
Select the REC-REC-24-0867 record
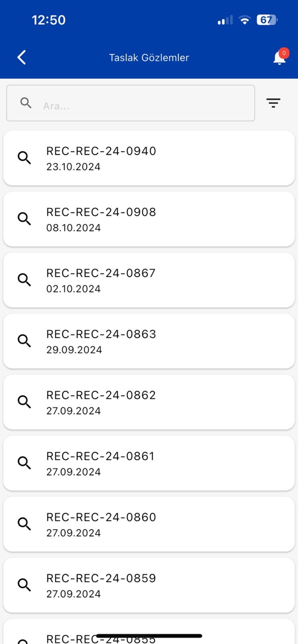(x=149, y=280)
